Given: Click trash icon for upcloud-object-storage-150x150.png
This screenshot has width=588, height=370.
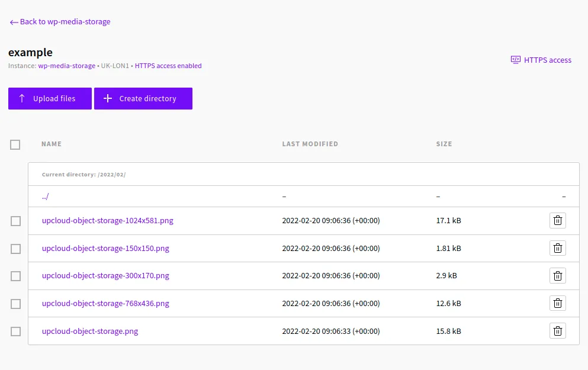Looking at the screenshot, I should [557, 249].
